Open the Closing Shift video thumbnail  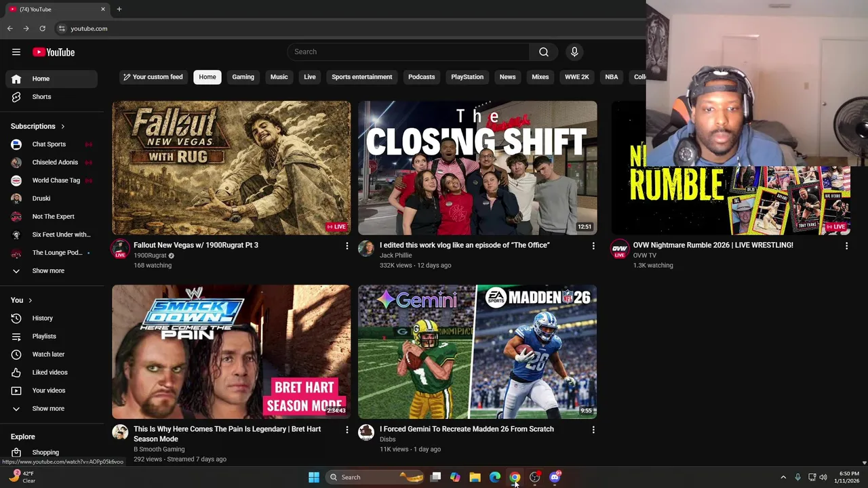click(x=477, y=168)
